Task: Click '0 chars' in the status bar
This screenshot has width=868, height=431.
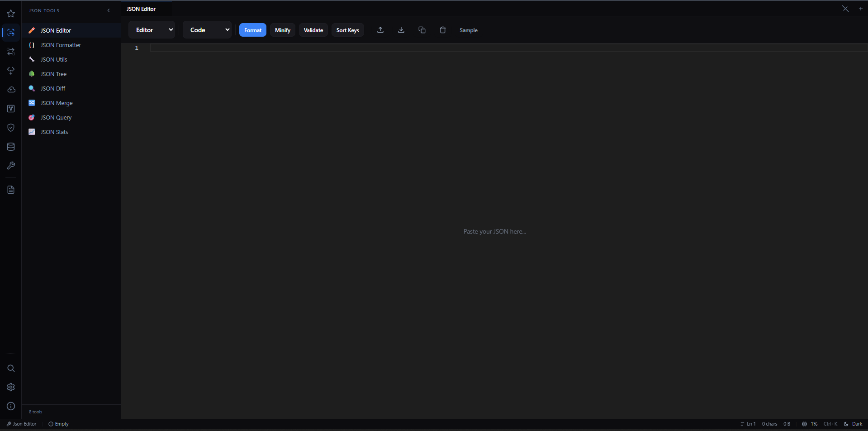Action: click(769, 424)
